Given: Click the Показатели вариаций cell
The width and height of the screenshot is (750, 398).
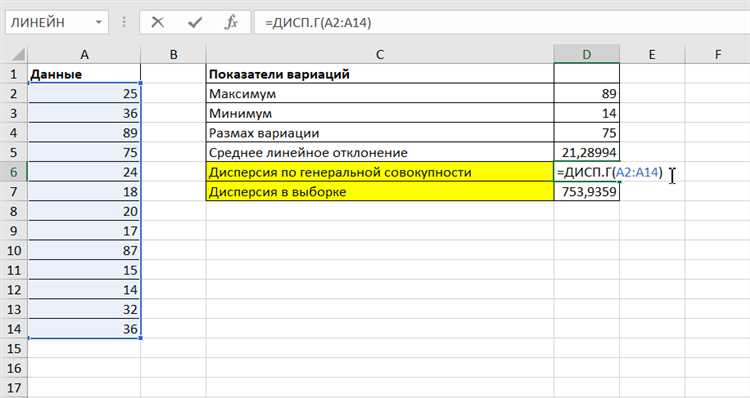Looking at the screenshot, I should pos(380,74).
